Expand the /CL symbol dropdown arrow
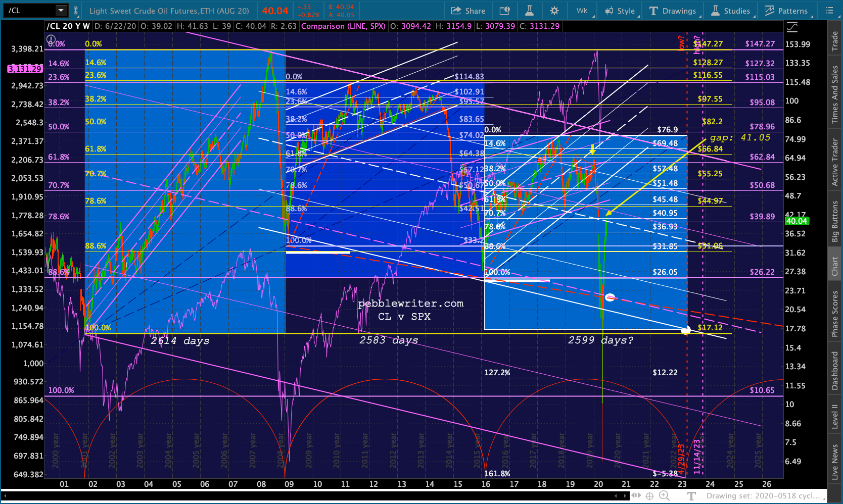Image resolution: width=843 pixels, height=504 pixels. tap(61, 10)
